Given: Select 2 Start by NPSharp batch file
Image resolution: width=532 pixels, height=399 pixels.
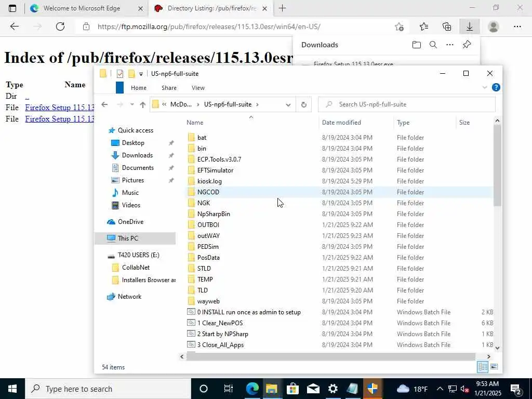Looking at the screenshot, I should pos(222,334).
